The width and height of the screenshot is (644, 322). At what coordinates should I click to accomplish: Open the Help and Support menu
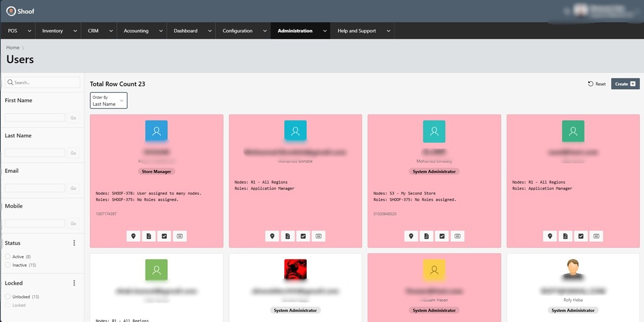357,31
